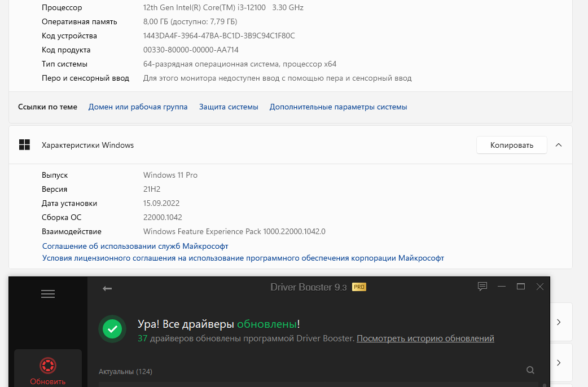Viewport: 588px width, 387px height.
Task: Select the Обновить lifebuoy sidebar icon
Action: click(x=48, y=365)
